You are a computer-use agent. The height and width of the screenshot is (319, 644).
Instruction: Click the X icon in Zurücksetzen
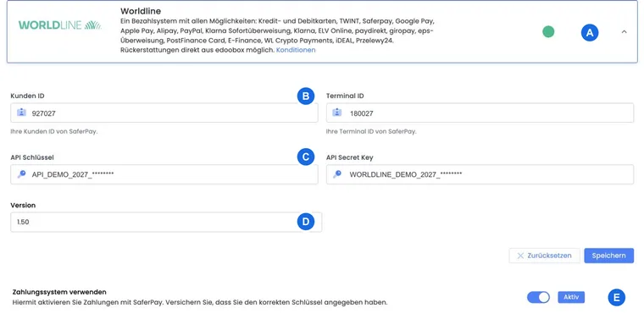pos(520,256)
